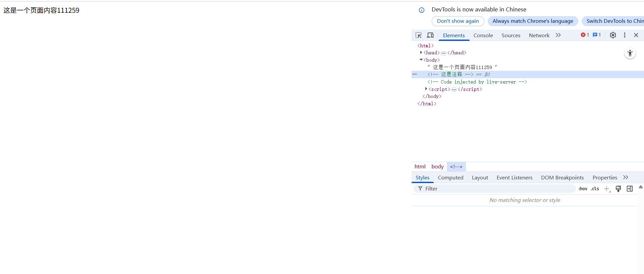
Task: Select the 这是注释 comment row
Action: (528, 74)
